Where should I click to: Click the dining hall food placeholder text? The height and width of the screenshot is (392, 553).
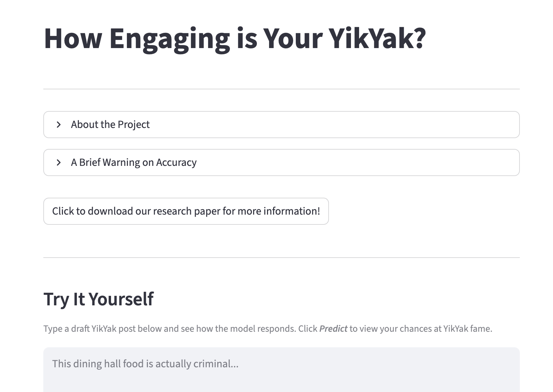pos(145,364)
